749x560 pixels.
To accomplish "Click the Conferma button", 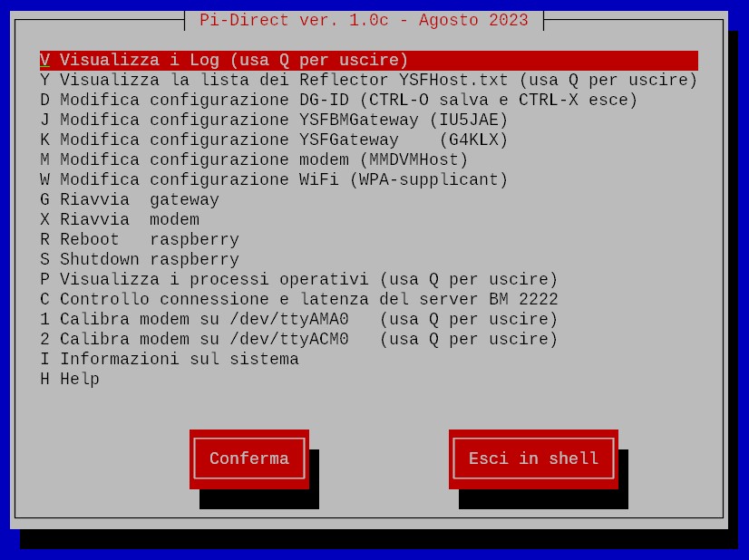I will coord(249,459).
